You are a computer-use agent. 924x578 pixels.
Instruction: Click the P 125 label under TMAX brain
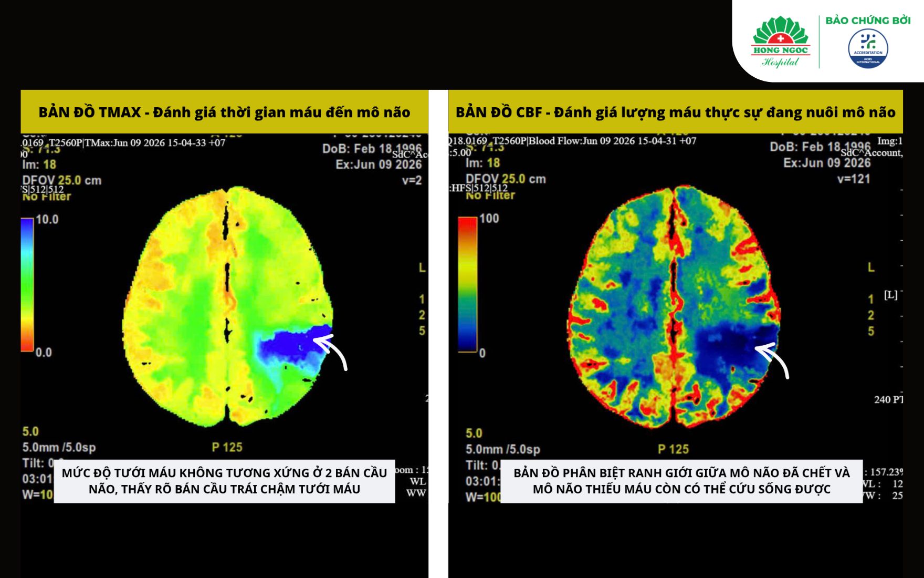coord(227,447)
